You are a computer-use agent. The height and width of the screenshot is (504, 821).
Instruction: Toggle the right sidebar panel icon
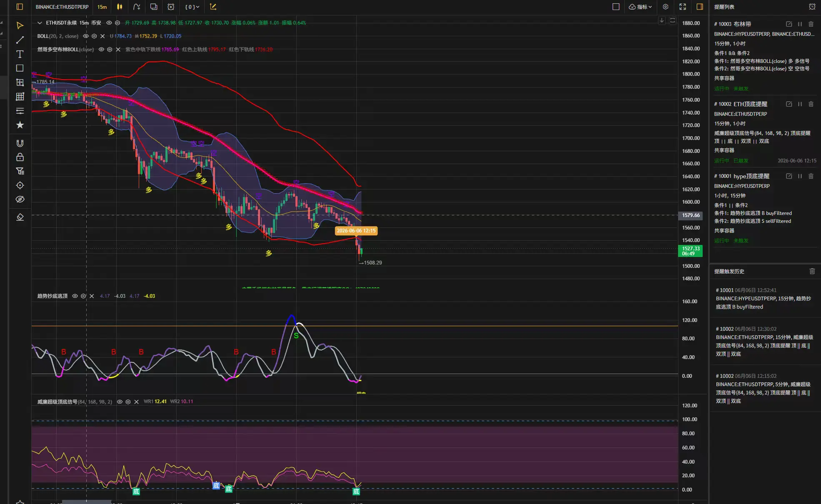(700, 7)
